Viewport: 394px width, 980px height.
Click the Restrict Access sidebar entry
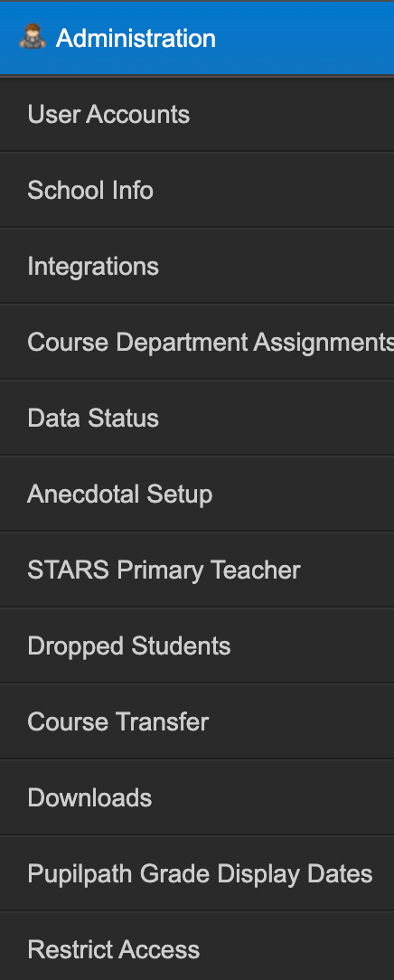coord(197,949)
